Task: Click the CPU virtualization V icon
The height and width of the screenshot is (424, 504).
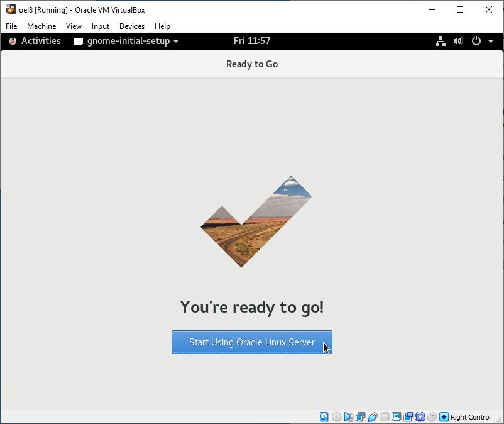Action: coord(420,417)
